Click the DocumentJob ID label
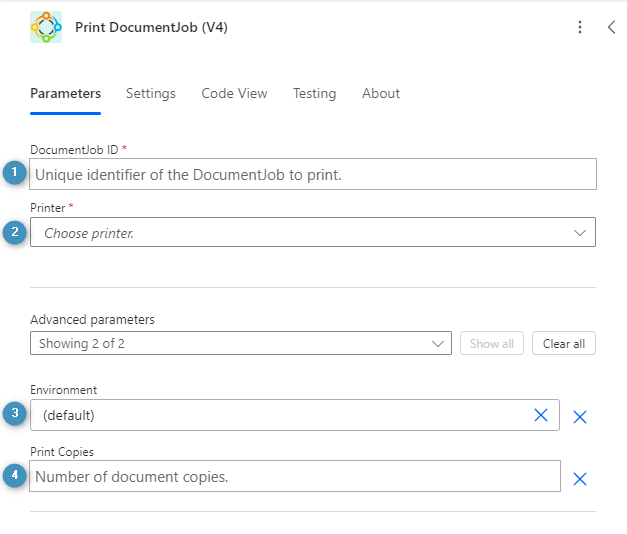Image resolution: width=627 pixels, height=534 pixels. [74, 150]
